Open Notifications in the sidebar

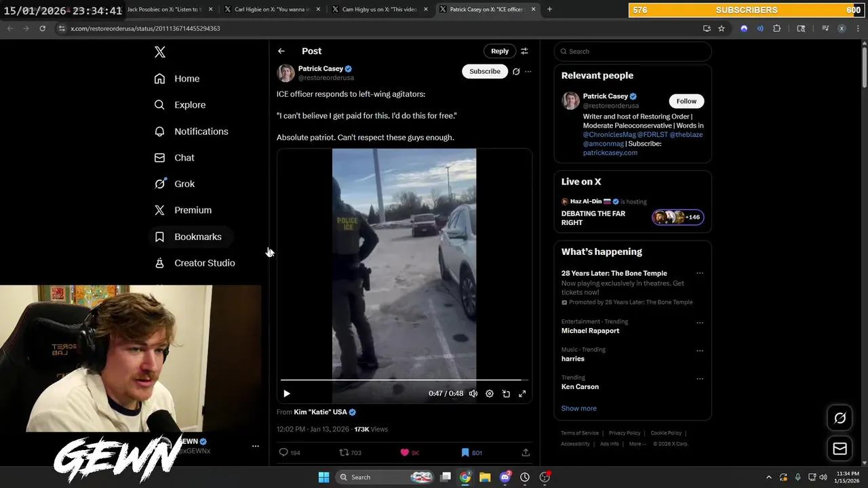pyautogui.click(x=191, y=131)
